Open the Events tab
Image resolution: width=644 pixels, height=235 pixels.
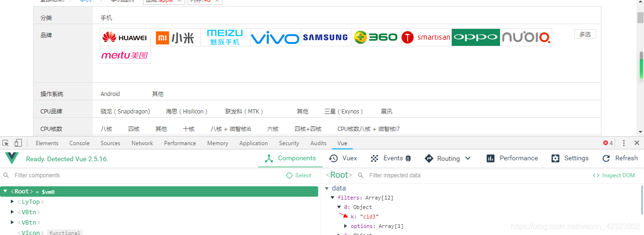tap(391, 158)
